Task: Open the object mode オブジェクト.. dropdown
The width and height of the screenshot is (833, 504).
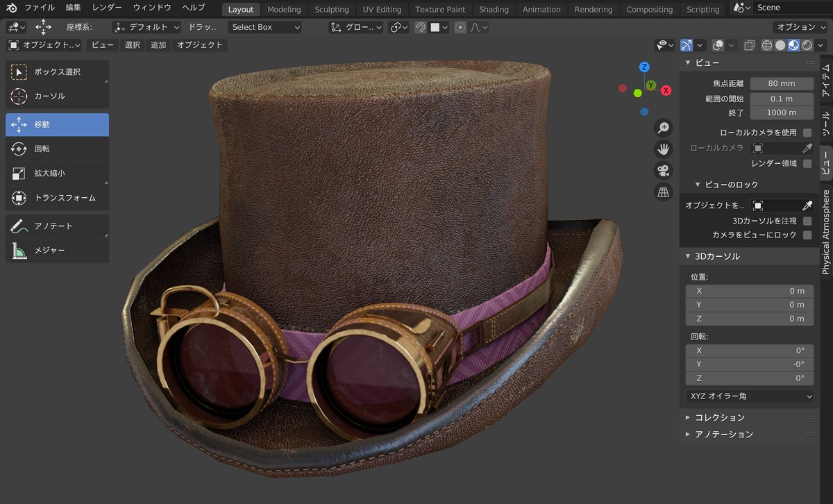Action: [x=44, y=45]
